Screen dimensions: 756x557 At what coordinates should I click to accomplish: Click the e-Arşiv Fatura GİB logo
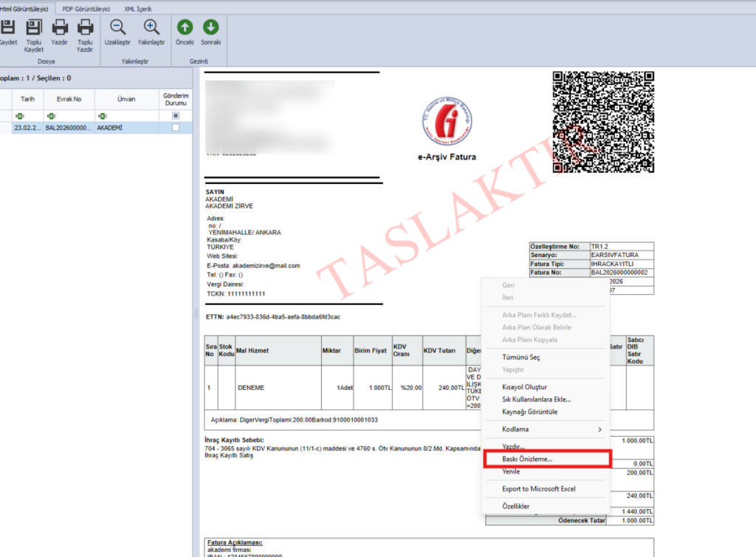click(x=447, y=121)
